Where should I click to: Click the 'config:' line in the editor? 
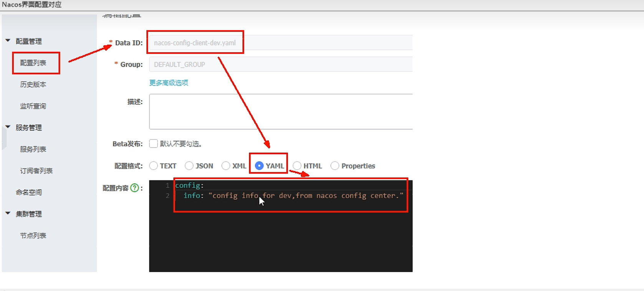tap(190, 185)
